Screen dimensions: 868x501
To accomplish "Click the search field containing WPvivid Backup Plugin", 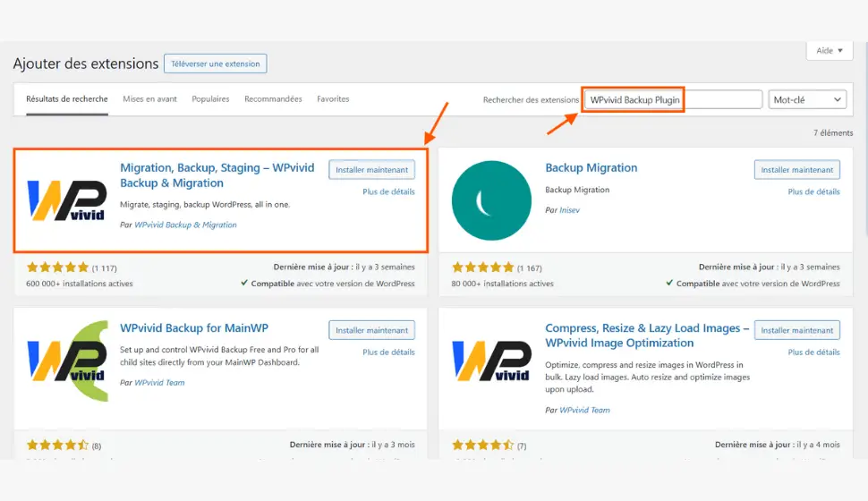I will tap(673, 99).
